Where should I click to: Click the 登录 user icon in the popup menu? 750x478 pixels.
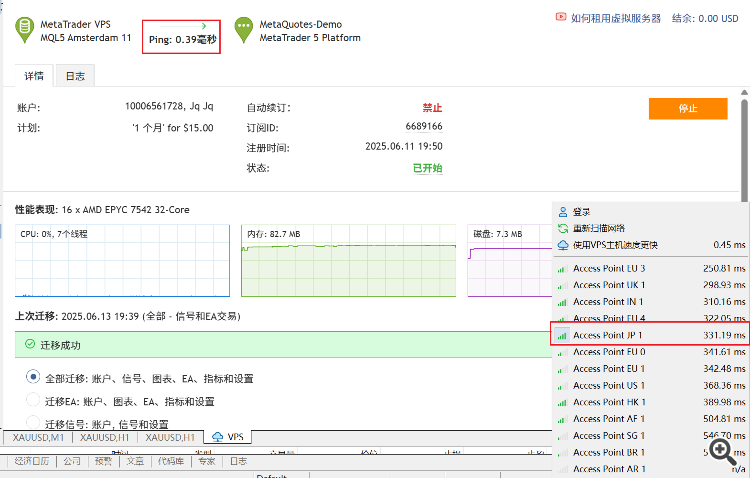pyautogui.click(x=563, y=212)
